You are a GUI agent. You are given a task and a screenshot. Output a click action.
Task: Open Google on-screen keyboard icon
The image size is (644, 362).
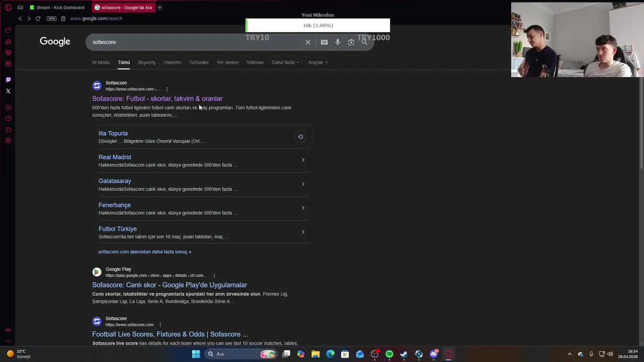tap(325, 42)
